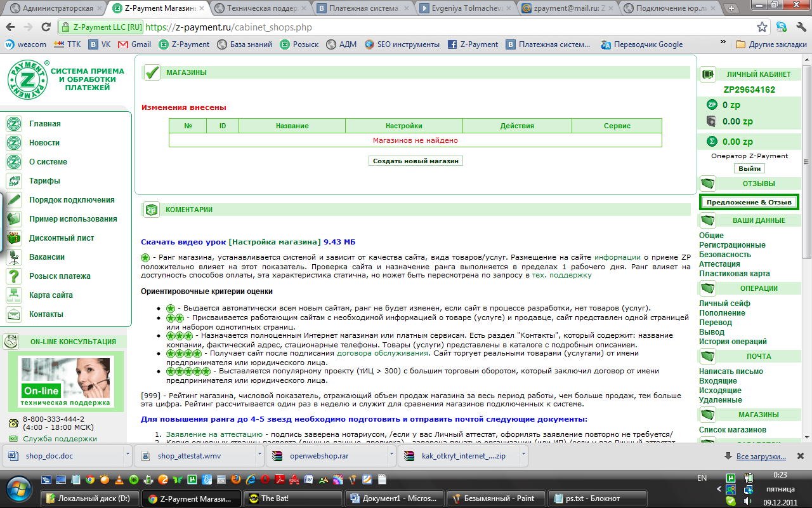Click the Личный кабинет header icon
Viewport: 812px width, 508px height.
[x=708, y=74]
